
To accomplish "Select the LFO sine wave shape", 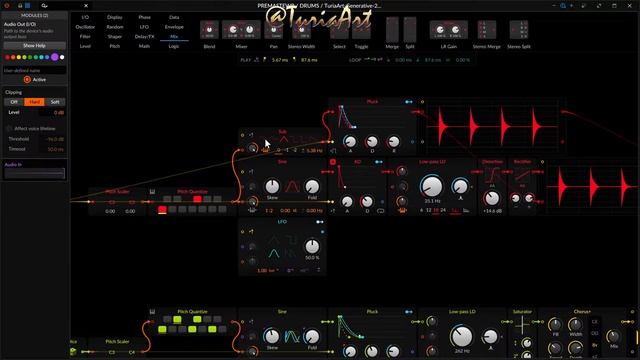I will pos(274,253).
